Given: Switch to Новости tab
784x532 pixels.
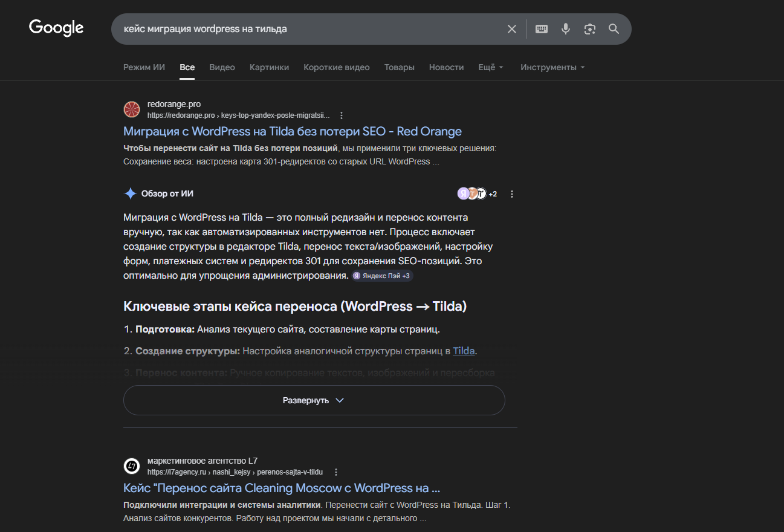Looking at the screenshot, I should pos(447,67).
